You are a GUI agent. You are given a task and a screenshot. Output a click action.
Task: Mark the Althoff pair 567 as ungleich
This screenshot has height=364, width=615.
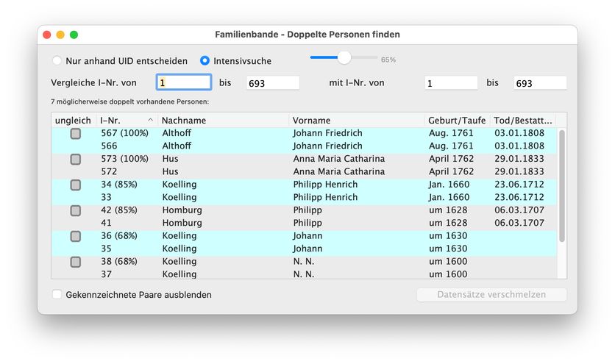[x=76, y=134]
